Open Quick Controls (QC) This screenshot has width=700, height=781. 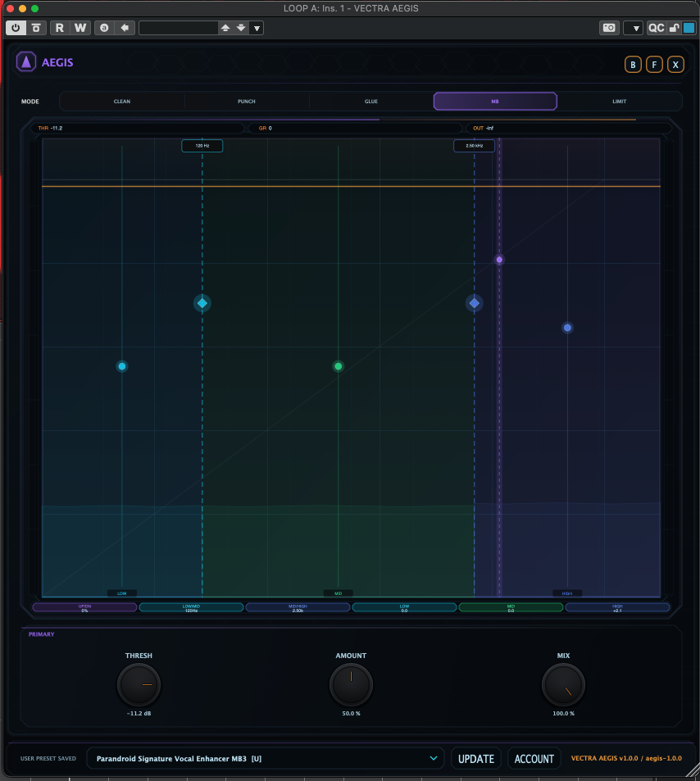tap(657, 28)
